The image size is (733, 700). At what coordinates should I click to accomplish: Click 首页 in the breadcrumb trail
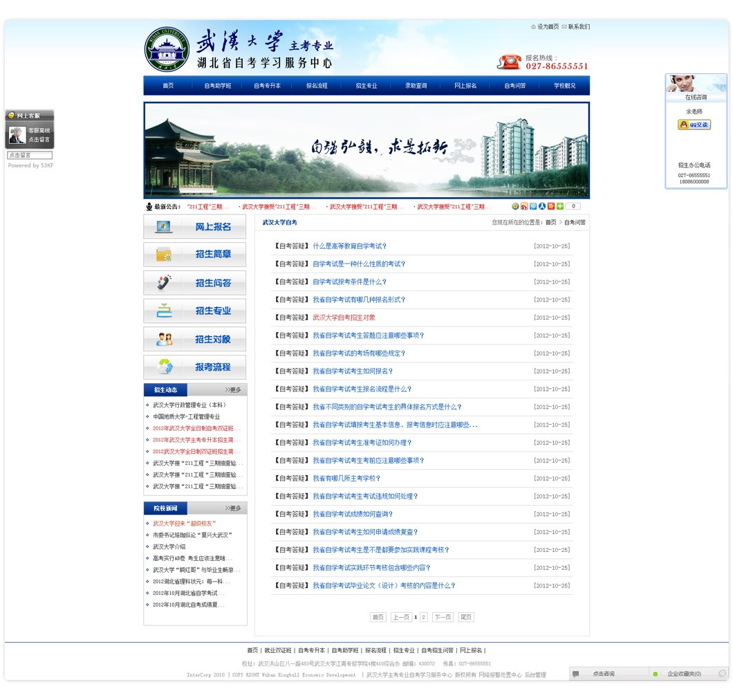coord(550,223)
